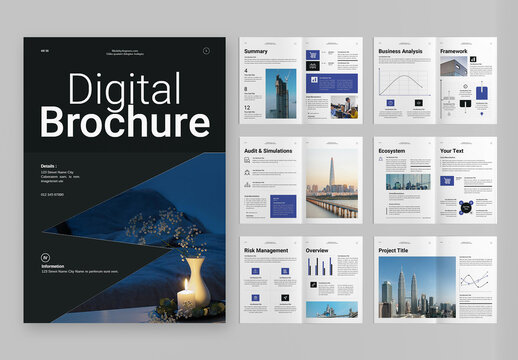This screenshot has height=360, width=518.
Task: Click the black icon in Risk Management grid
Action: pos(285,298)
